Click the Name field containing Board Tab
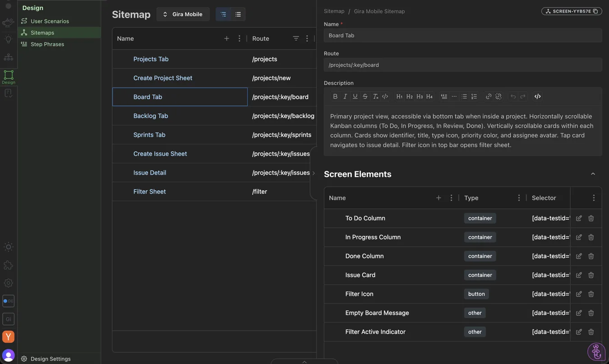Image resolution: width=609 pixels, height=364 pixels. pos(463,35)
